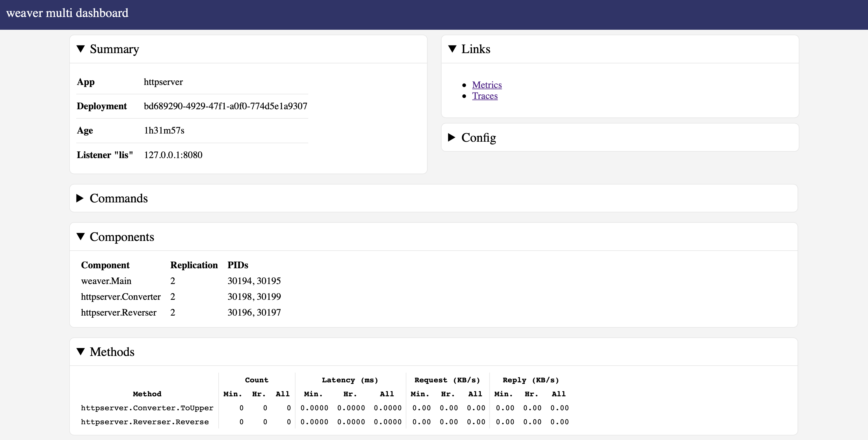Click the weaver multi dashboard title
This screenshot has width=868, height=440.
pyautogui.click(x=67, y=13)
